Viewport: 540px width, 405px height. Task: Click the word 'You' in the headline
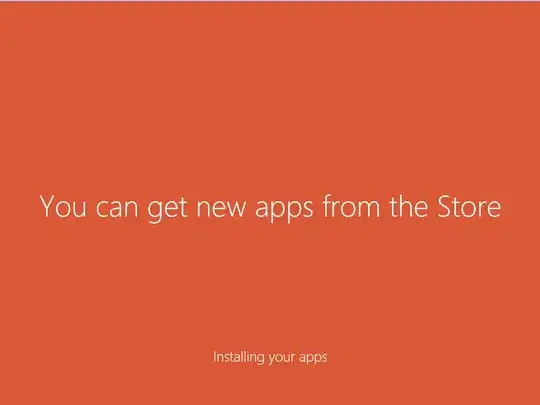63,206
